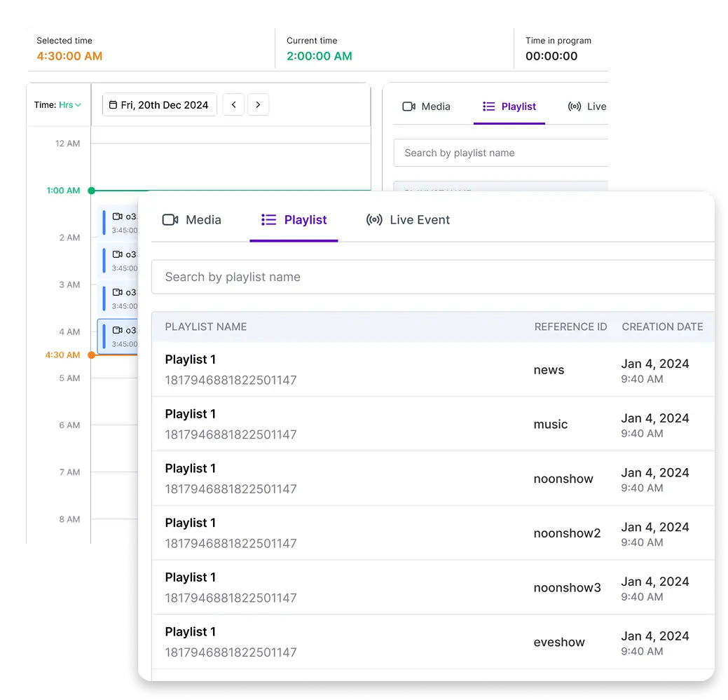The height and width of the screenshot is (700, 728).
Task: Open the Live Event tab
Action: (x=408, y=219)
